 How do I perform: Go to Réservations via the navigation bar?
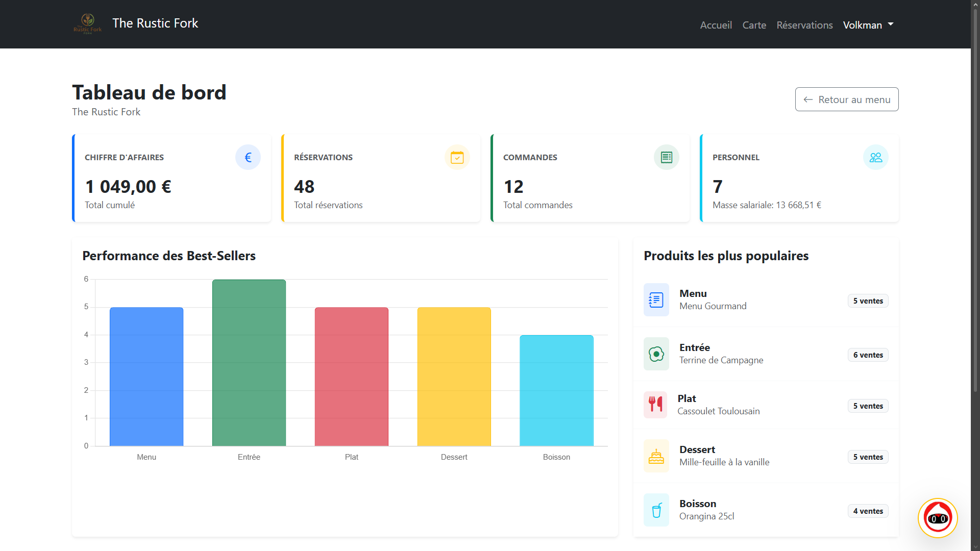pyautogui.click(x=804, y=24)
